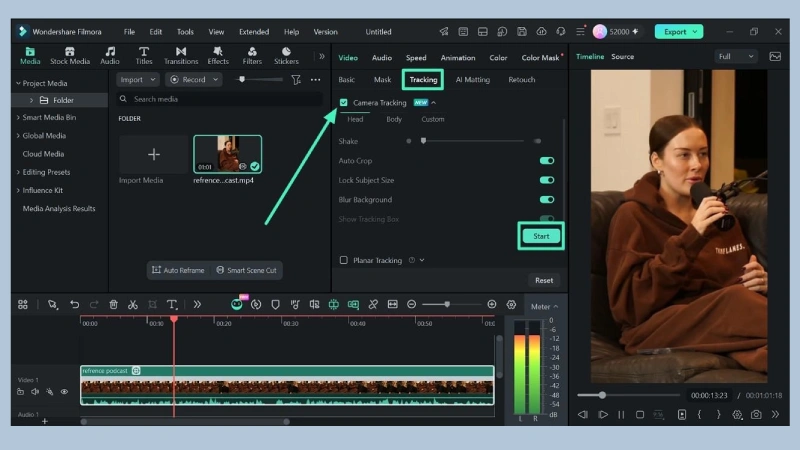The image size is (800, 450).
Task: Expand the Editing Presets item
Action: coord(18,172)
